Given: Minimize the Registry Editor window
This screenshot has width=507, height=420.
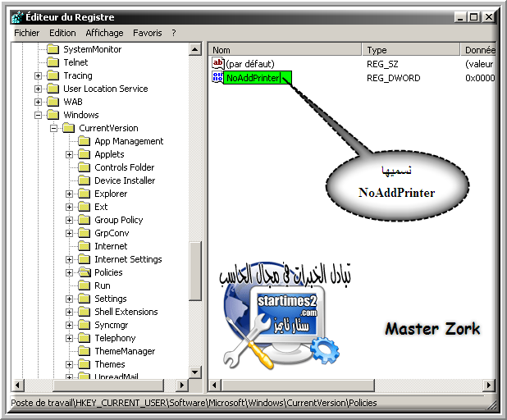Looking at the screenshot, I should pyautogui.click(x=460, y=16).
